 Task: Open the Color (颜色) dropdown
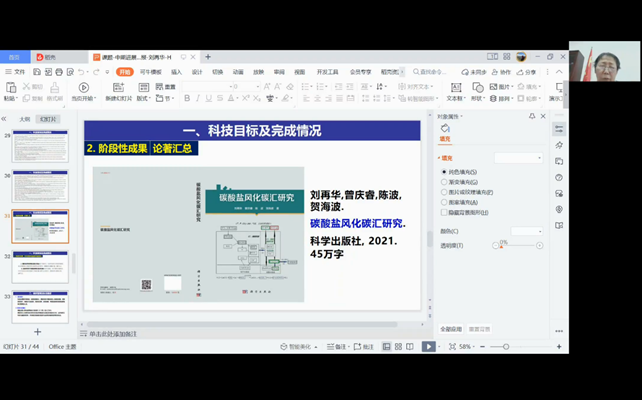click(x=526, y=231)
